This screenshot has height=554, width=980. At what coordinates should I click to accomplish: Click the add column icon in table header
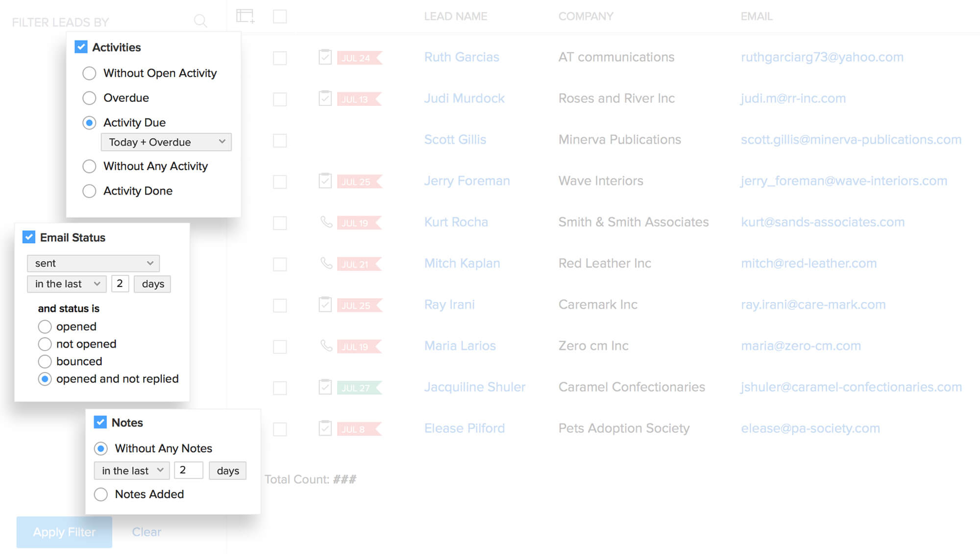click(x=245, y=16)
